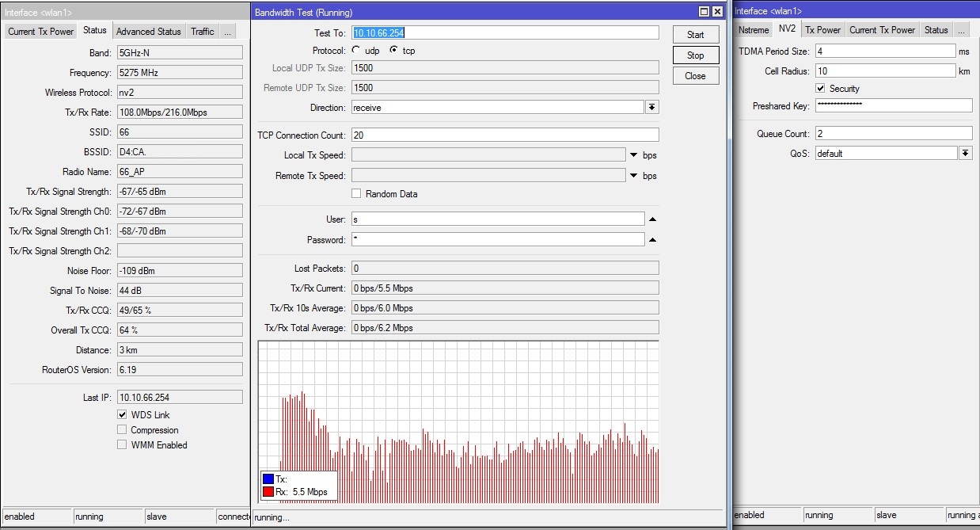Toggle the WDS Link checkbox
980x530 pixels.
[122, 415]
